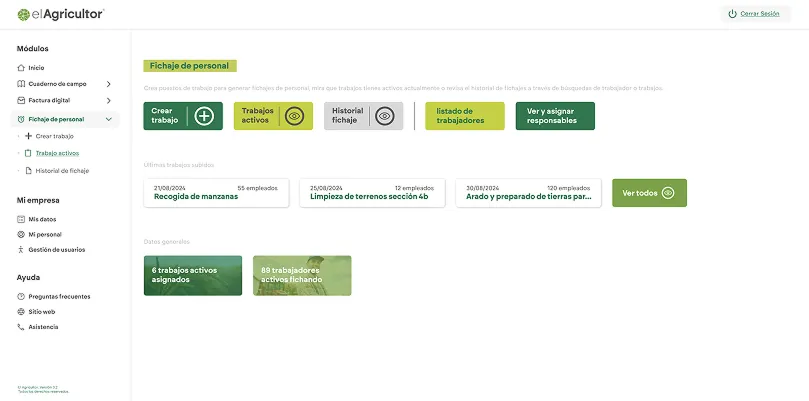The height and width of the screenshot is (401, 809).
Task: Open listado de trabajadores
Action: 465,116
